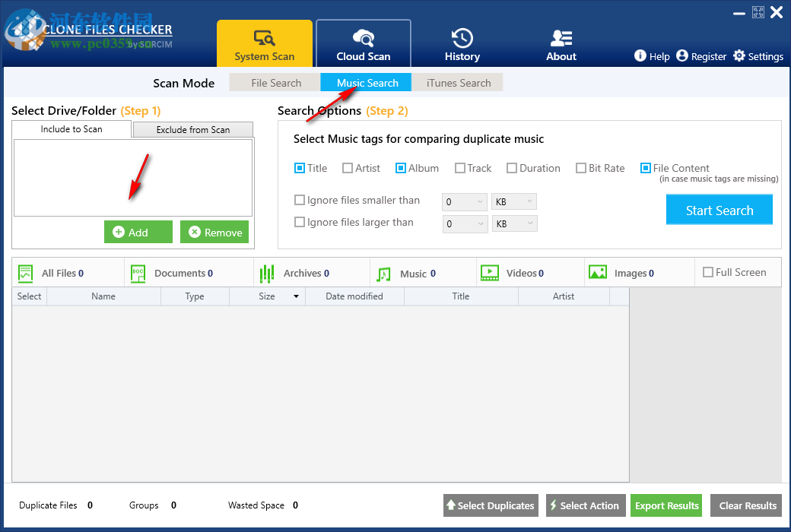Screen dimensions: 791x532
Task: Click the All Files category icon
Action: coord(25,274)
